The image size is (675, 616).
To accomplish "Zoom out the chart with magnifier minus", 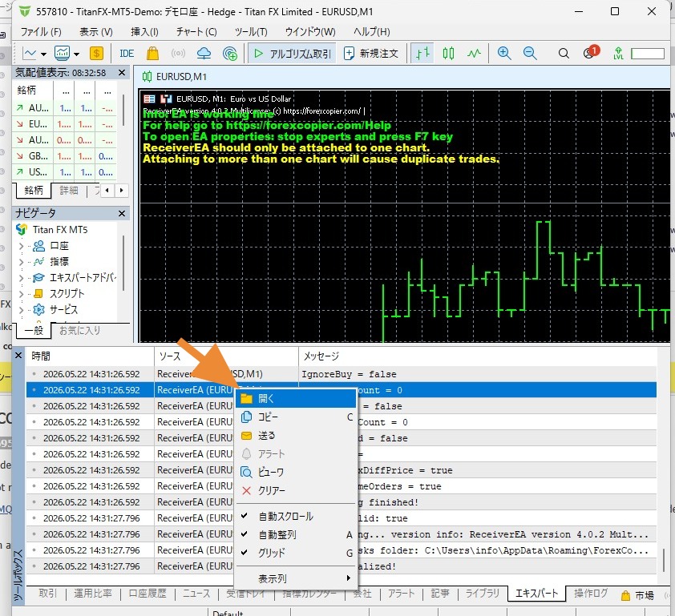I will coord(530,54).
